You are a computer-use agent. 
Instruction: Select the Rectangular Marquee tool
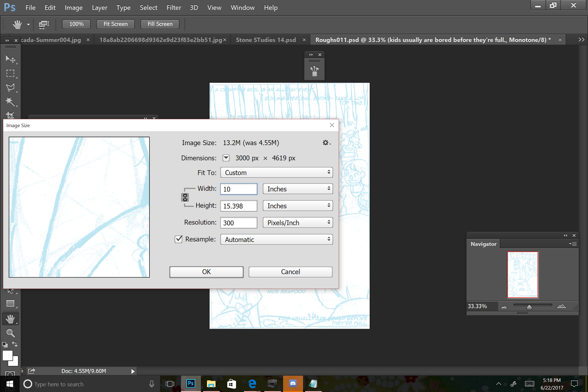10,73
